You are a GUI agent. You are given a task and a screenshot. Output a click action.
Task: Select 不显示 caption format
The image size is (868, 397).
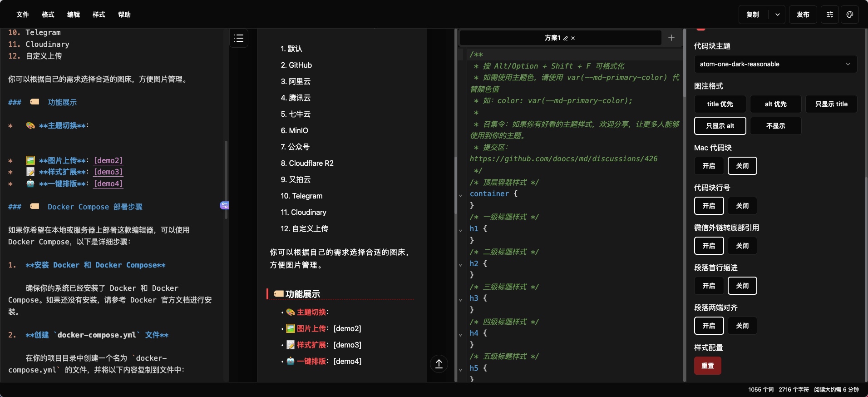click(775, 126)
